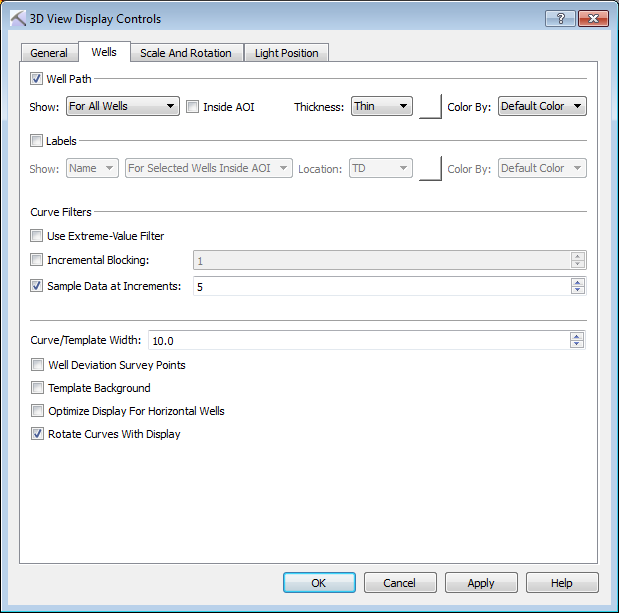Switch to the General tab

click(49, 53)
